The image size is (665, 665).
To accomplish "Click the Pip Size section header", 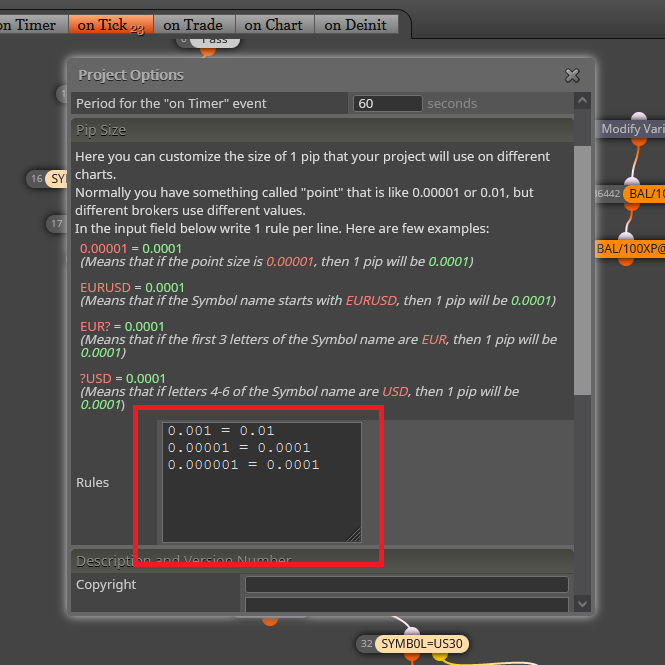I will (x=322, y=130).
